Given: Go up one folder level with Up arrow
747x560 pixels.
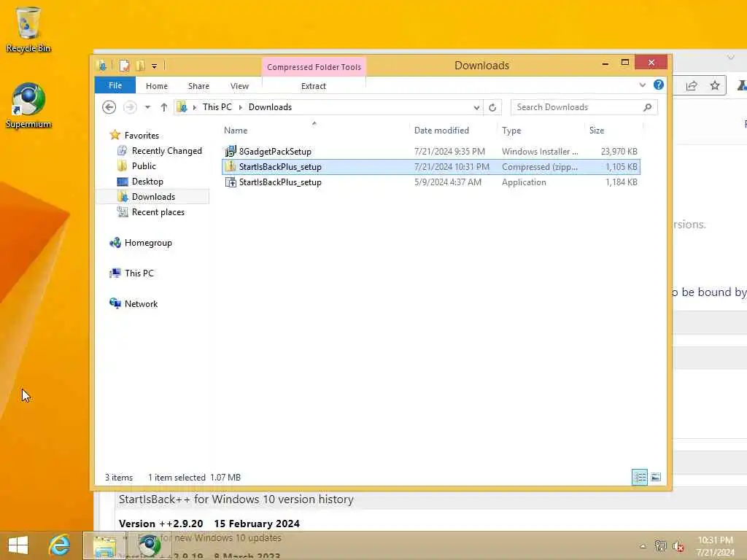Looking at the screenshot, I should click(x=164, y=107).
